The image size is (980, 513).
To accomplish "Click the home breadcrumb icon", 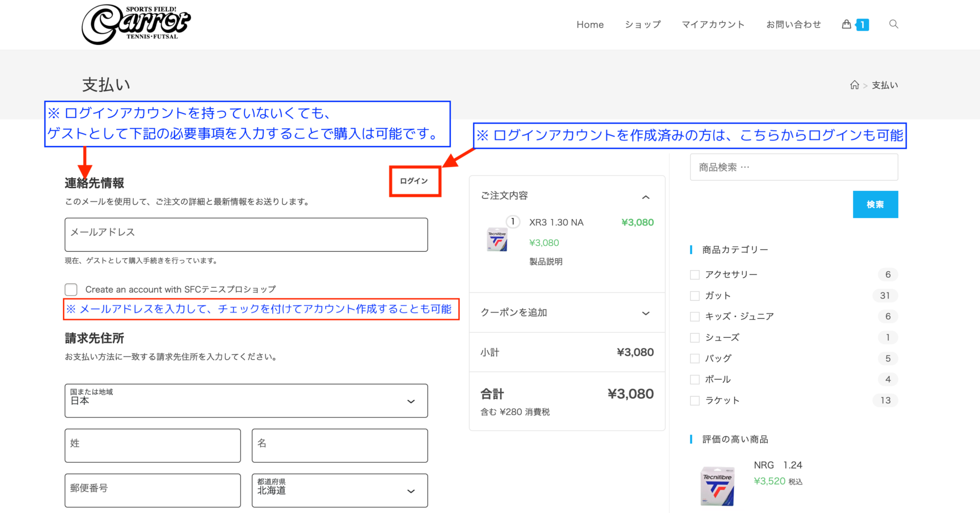I will [854, 85].
